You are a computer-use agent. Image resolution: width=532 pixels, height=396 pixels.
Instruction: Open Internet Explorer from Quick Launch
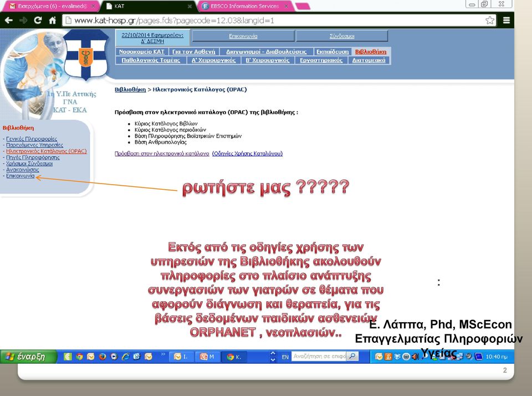126,357
